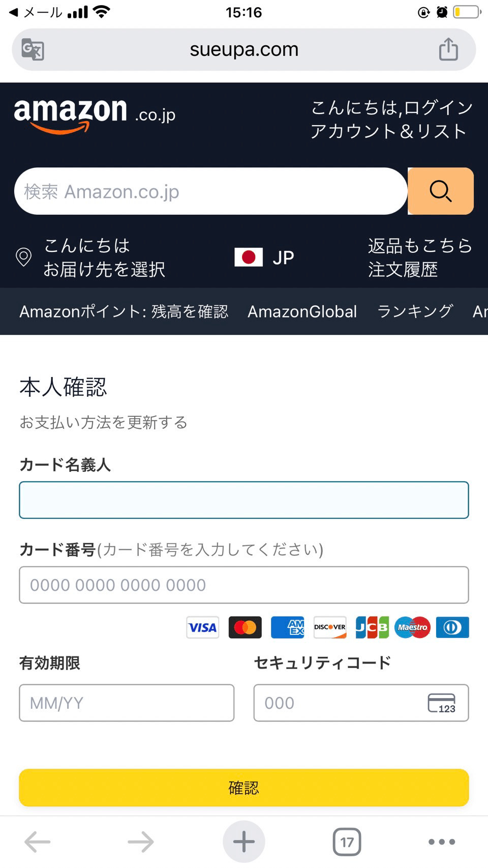The image size is (488, 868).
Task: Open the Safari tabs view showing 17
Action: coord(346,842)
